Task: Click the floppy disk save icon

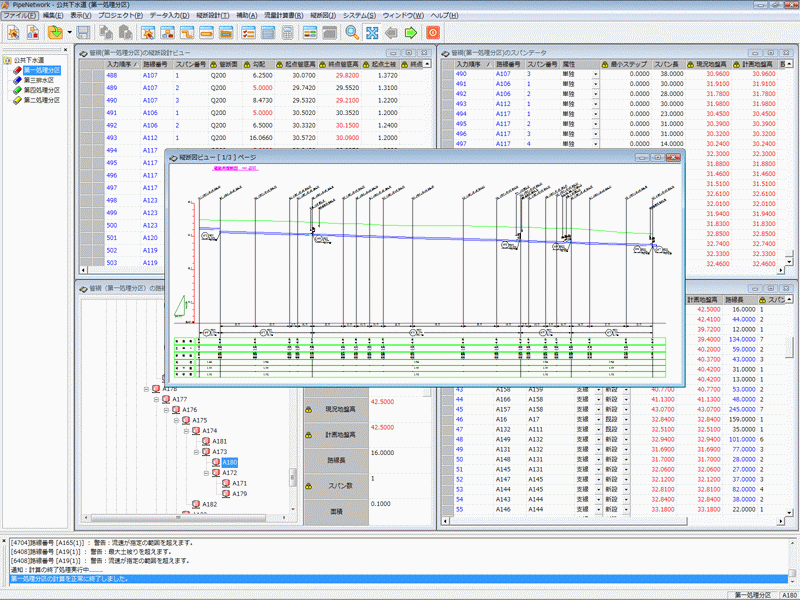Action: pyautogui.click(x=84, y=33)
